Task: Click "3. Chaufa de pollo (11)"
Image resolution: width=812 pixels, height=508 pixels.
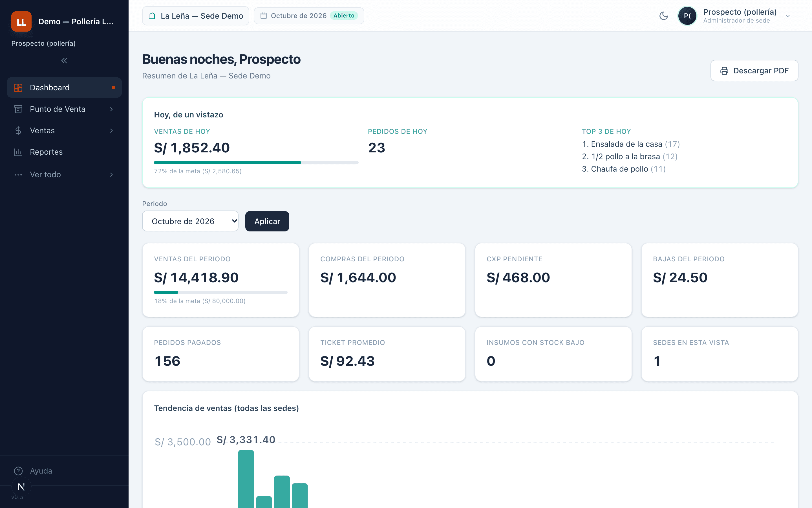Action: [x=624, y=169]
